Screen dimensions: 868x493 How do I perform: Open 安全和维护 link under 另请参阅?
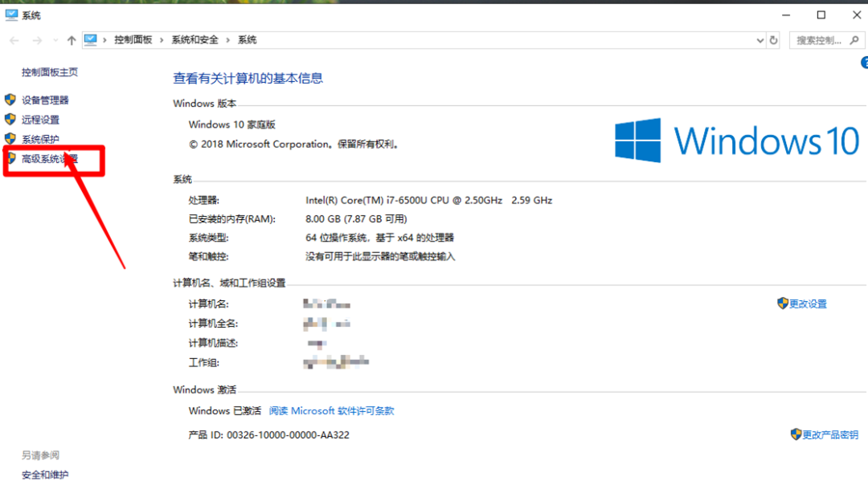click(x=45, y=475)
